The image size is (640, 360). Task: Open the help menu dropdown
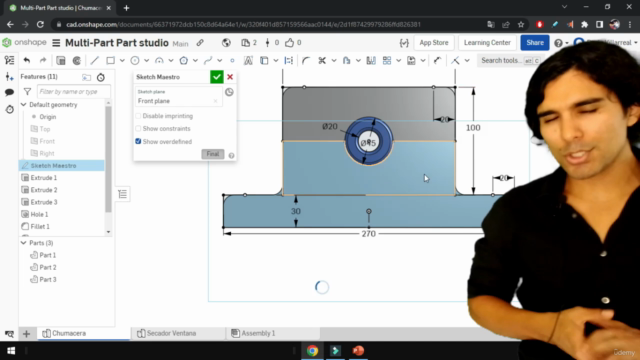click(x=561, y=43)
